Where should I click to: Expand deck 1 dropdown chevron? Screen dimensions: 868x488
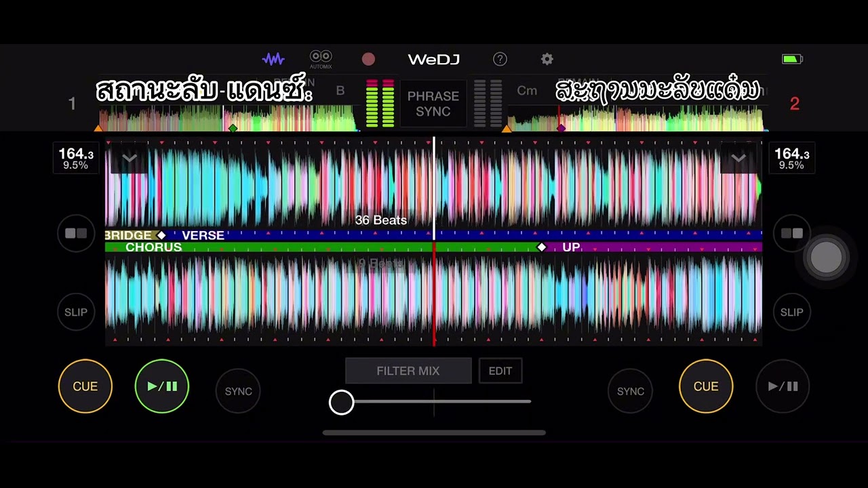pyautogui.click(x=129, y=158)
